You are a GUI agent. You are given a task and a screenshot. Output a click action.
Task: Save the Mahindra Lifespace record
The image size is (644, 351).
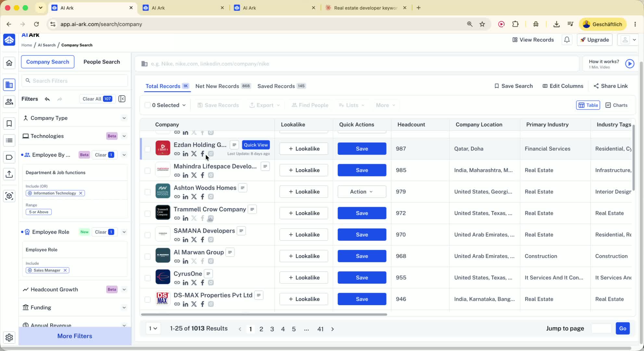pyautogui.click(x=362, y=170)
